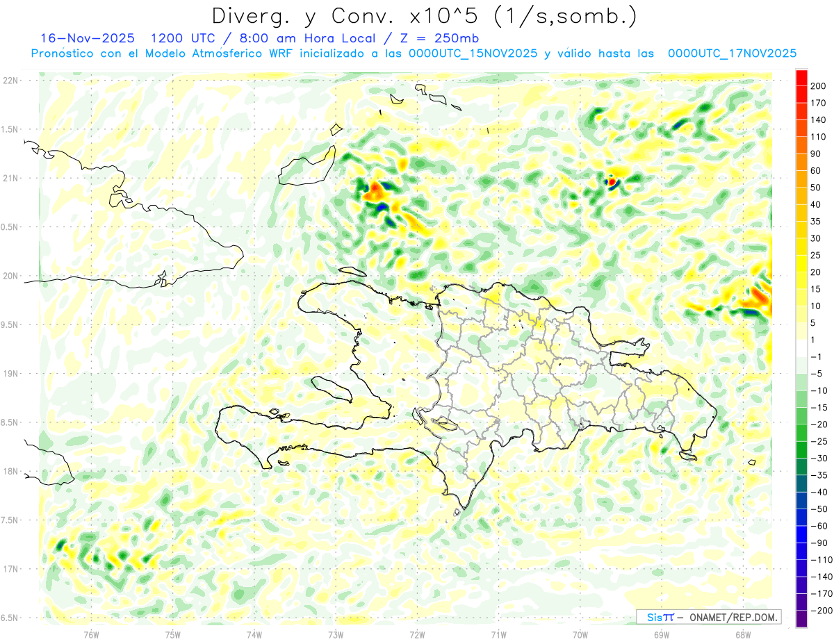Screen dimensions: 834x644
Task: Click the green color bar segment between -25 and -30
Action: (x=801, y=449)
